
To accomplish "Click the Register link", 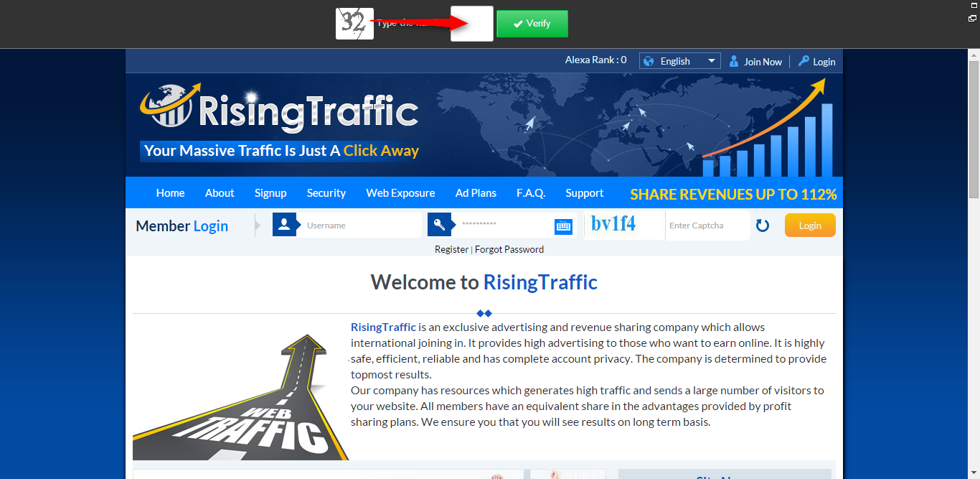I will point(451,249).
